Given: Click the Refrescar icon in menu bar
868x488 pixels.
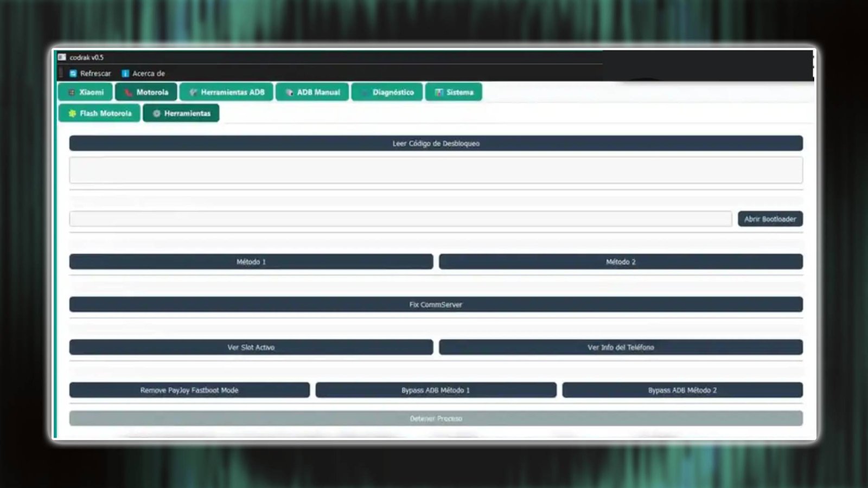Looking at the screenshot, I should (x=73, y=74).
